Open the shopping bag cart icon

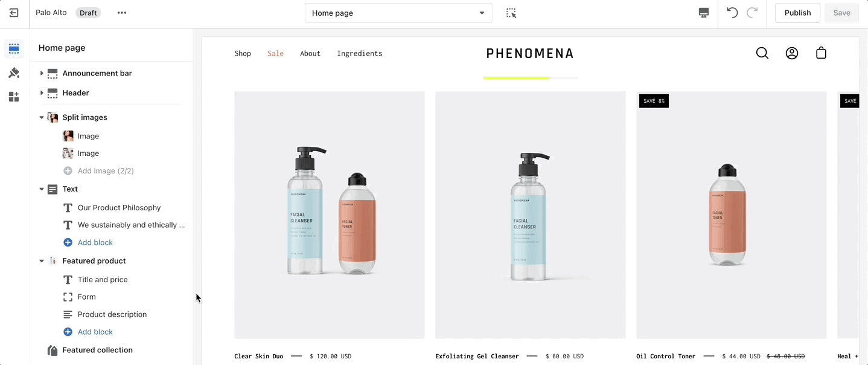(821, 53)
